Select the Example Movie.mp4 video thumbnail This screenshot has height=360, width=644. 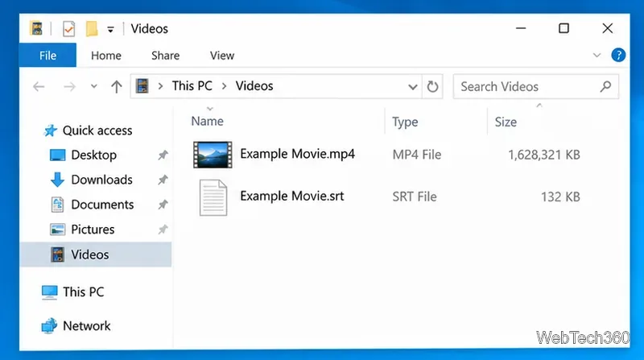(213, 155)
